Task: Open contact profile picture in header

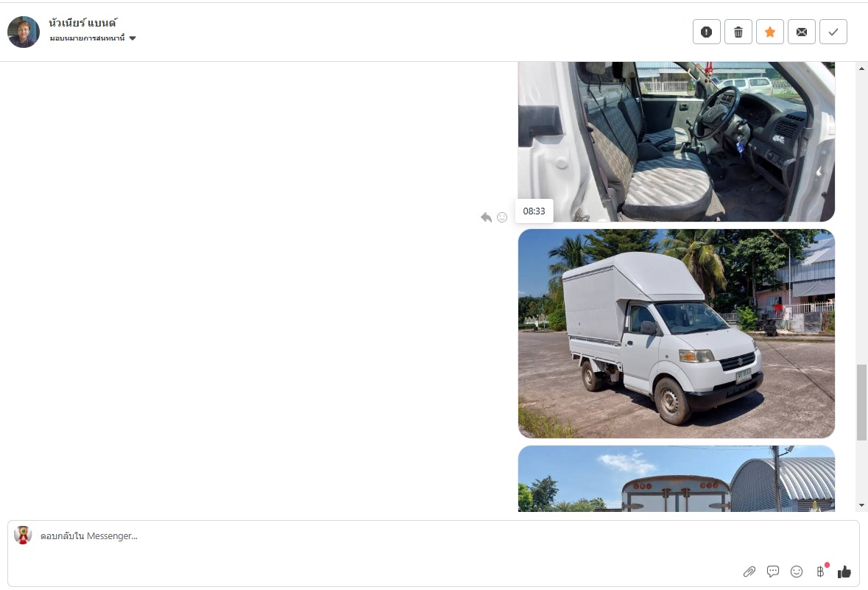Action: (x=24, y=32)
